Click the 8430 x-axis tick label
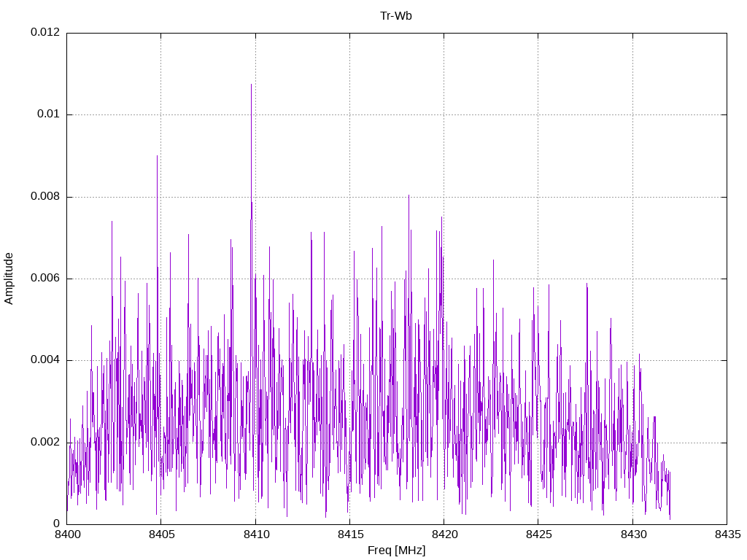This screenshot has width=747, height=560. click(x=633, y=534)
